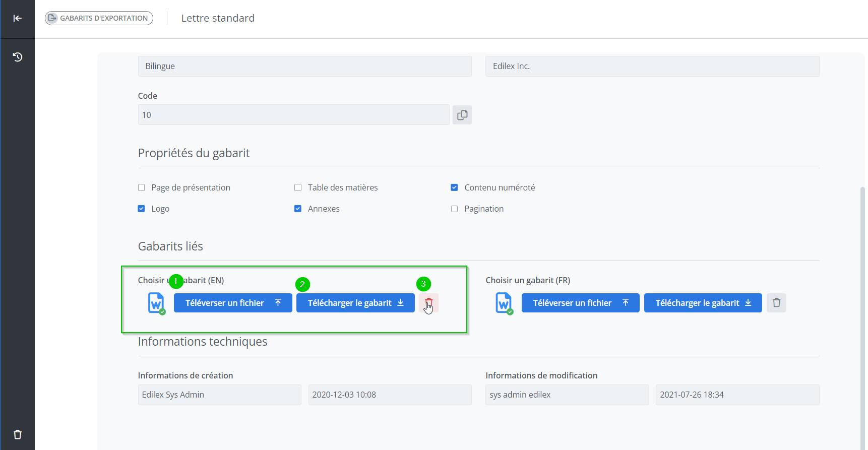Click the trash icon in the sidebar
868x450 pixels.
coord(17,434)
